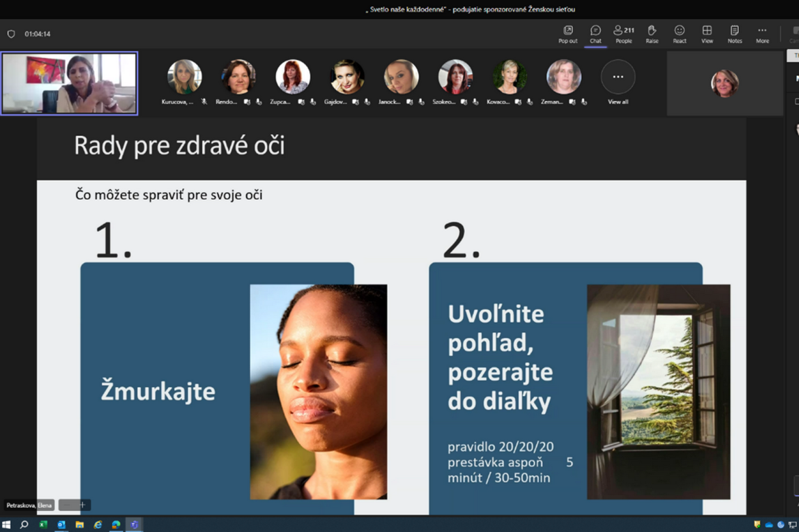The image size is (799, 532).
Task: Click Szokeo's participant avatar
Action: coord(455,76)
